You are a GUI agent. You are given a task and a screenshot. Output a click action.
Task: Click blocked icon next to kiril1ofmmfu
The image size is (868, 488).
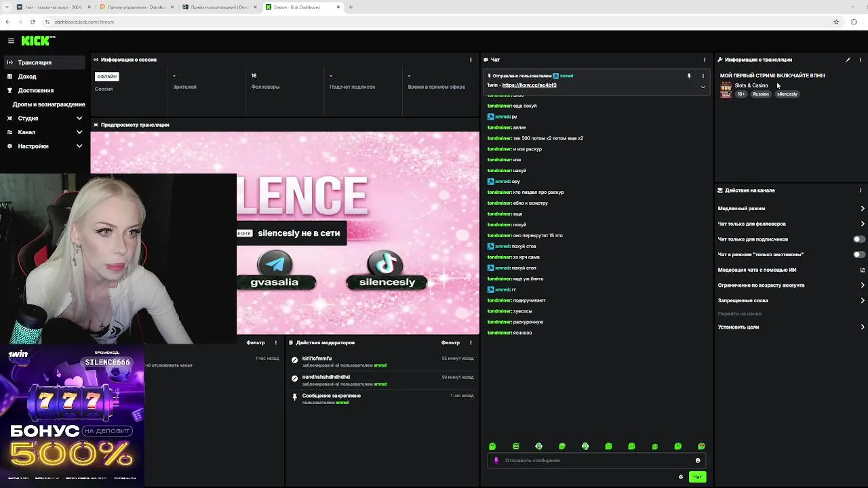pos(294,360)
